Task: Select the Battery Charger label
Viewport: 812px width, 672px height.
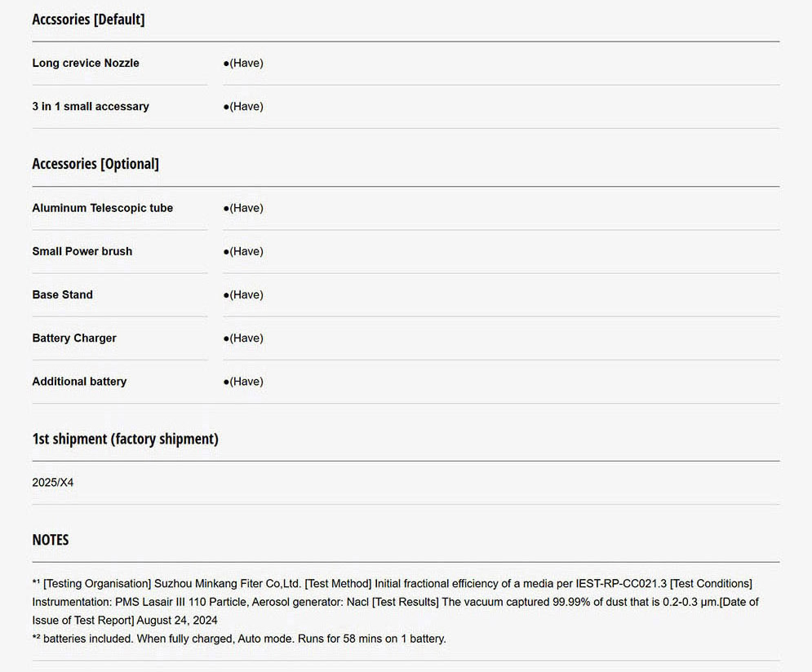Action: pyautogui.click(x=74, y=338)
